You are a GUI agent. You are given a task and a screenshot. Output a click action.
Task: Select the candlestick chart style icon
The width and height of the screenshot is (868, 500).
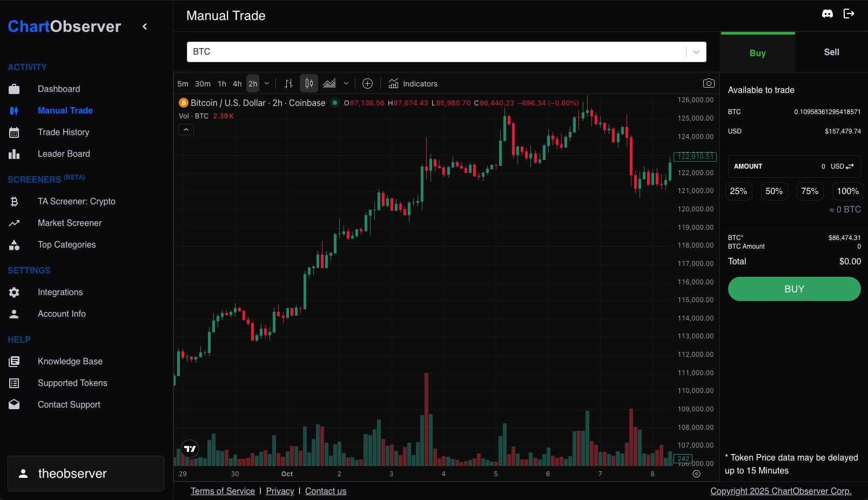tap(309, 84)
